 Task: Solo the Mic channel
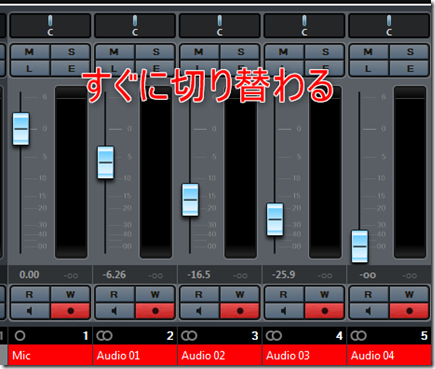click(70, 52)
